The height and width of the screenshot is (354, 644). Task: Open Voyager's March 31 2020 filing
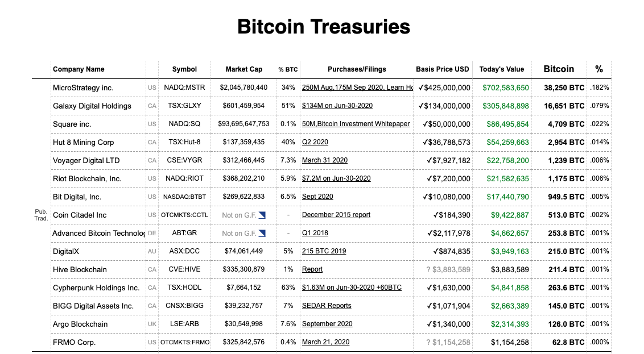(x=325, y=160)
